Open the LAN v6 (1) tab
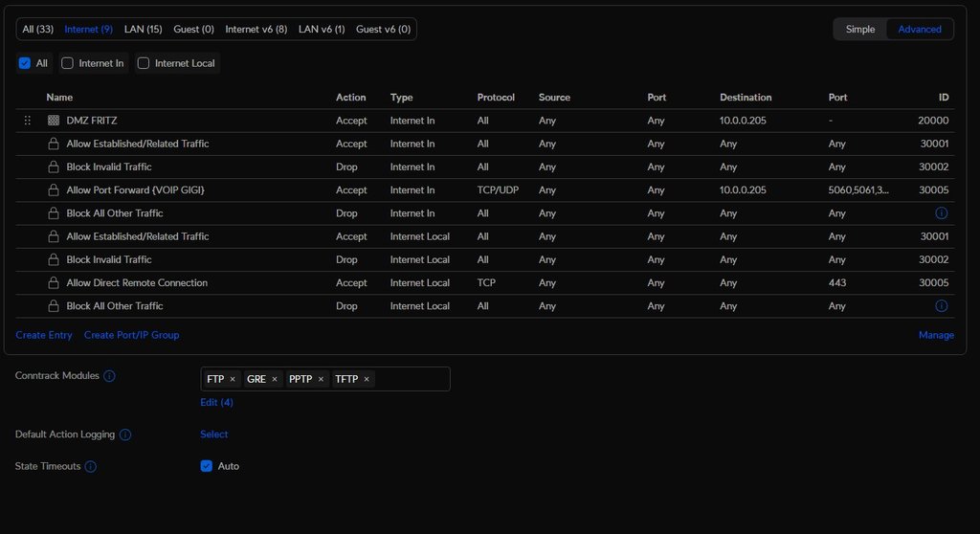The width and height of the screenshot is (980, 534). click(x=322, y=29)
